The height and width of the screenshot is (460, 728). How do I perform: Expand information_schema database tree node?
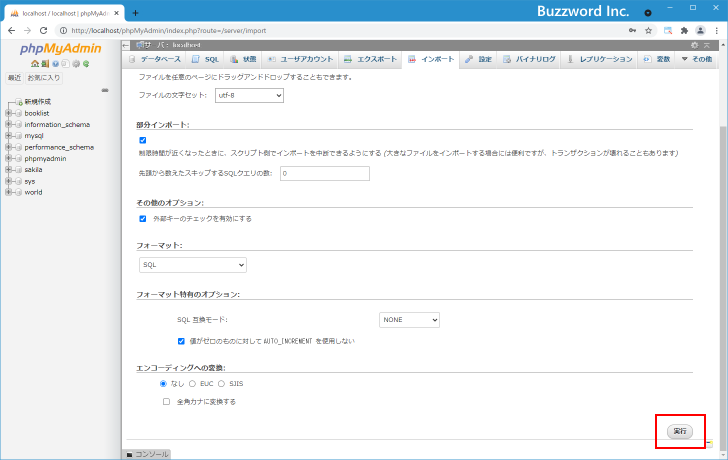8,124
